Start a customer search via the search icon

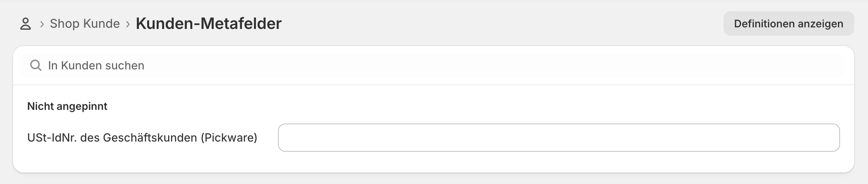pos(36,65)
